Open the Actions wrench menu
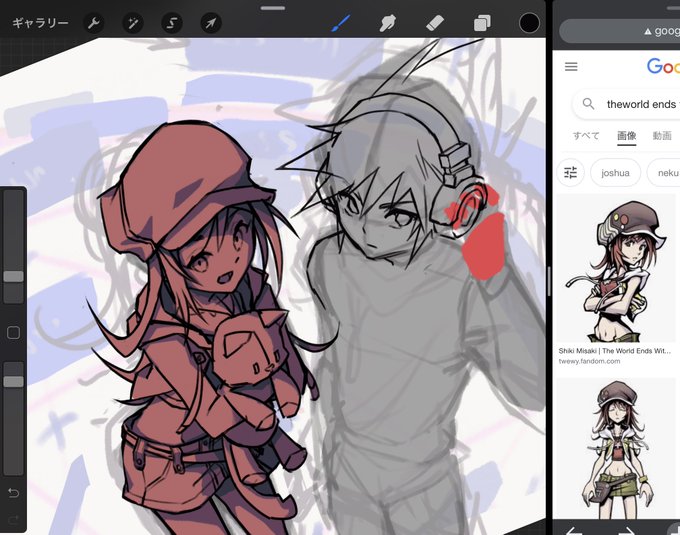The width and height of the screenshot is (680, 535). pos(93,23)
